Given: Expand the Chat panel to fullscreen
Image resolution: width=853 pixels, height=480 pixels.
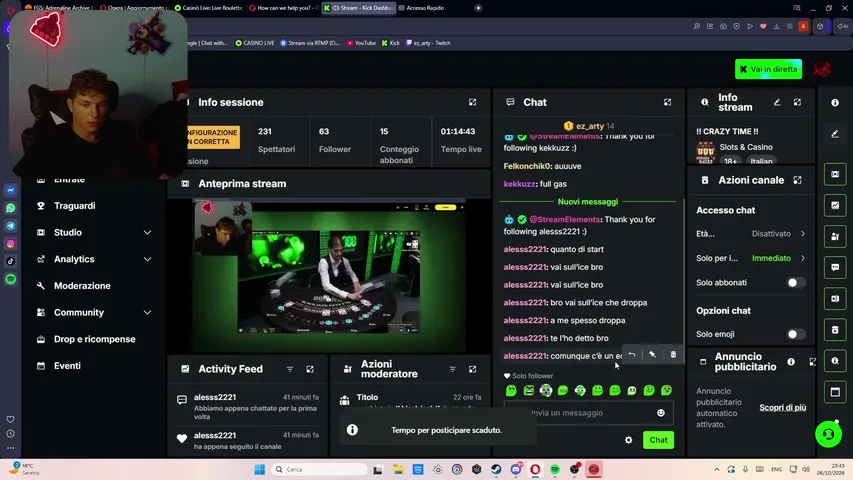Looking at the screenshot, I should [667, 102].
